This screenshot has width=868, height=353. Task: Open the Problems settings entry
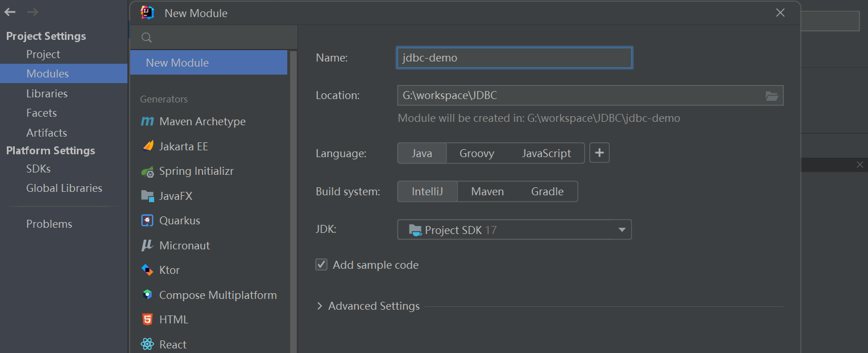pyautogui.click(x=49, y=224)
